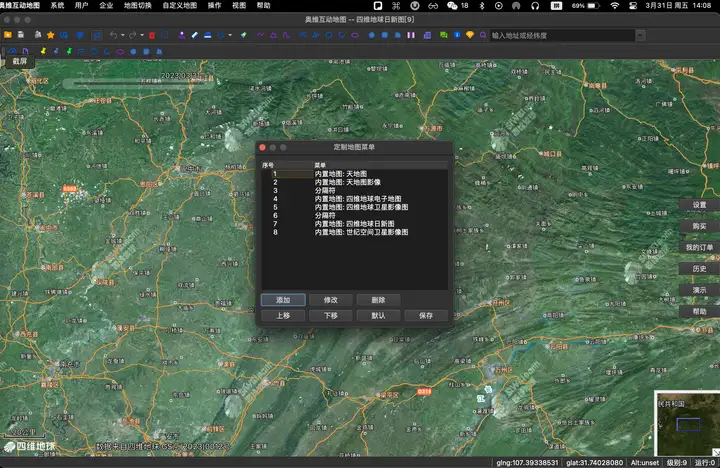Open the 视图 menu
720x468 pixels.
click(239, 6)
